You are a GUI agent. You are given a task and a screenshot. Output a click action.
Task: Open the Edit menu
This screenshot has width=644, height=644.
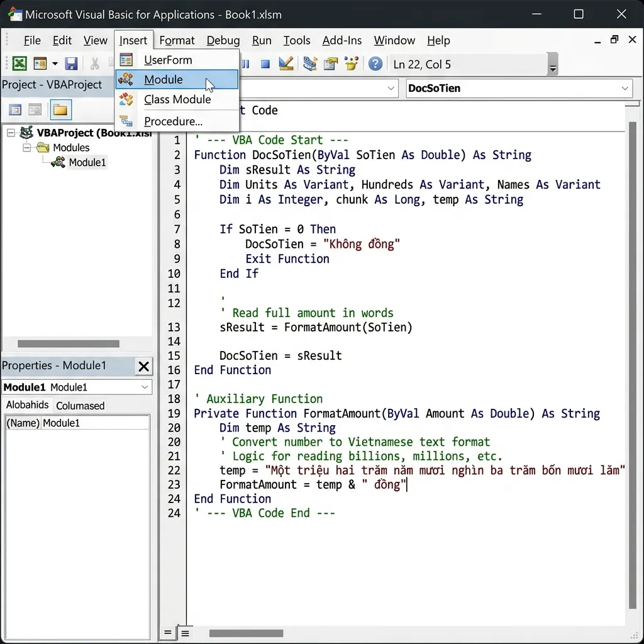tap(62, 40)
